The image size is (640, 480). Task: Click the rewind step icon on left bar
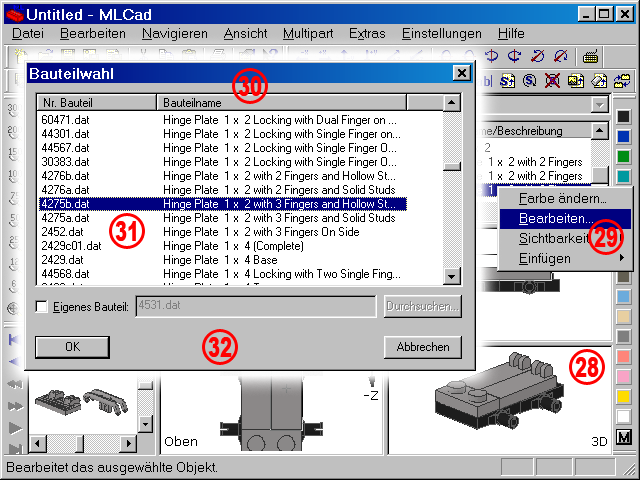[15, 384]
